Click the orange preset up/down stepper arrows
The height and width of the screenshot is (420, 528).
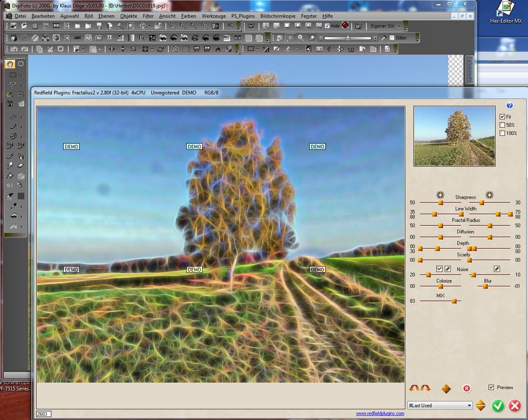pos(480,405)
